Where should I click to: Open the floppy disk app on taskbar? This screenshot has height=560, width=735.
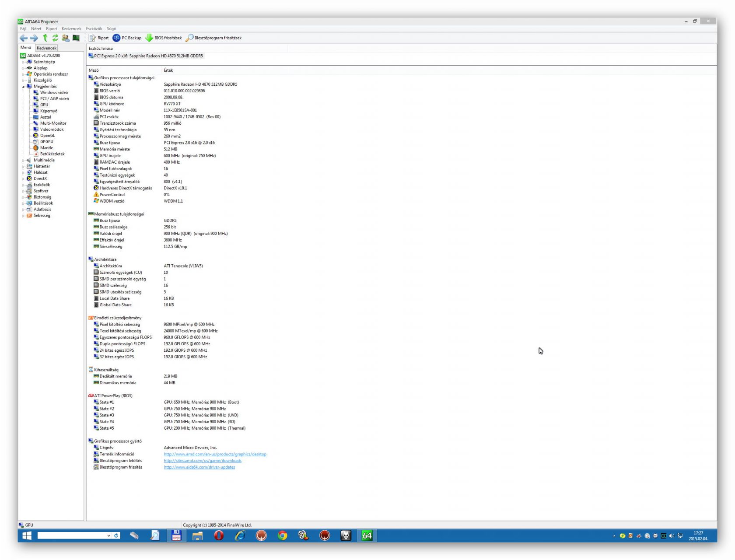click(x=176, y=535)
